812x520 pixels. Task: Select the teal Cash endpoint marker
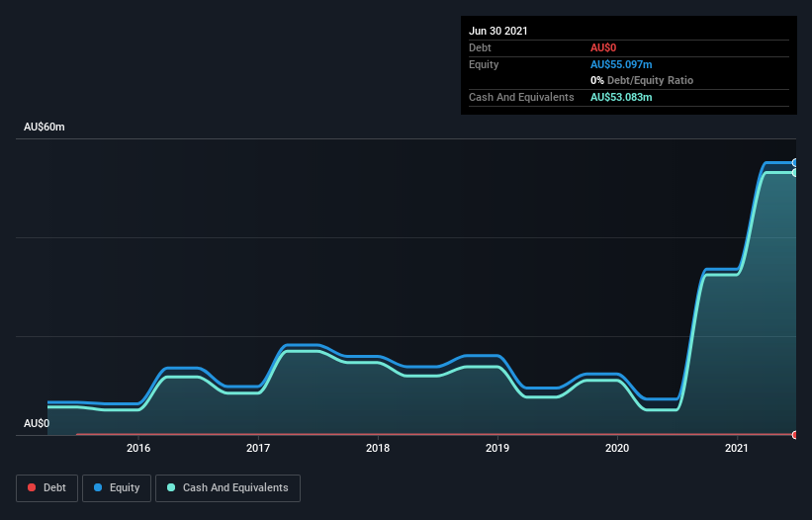pyautogui.click(x=795, y=172)
